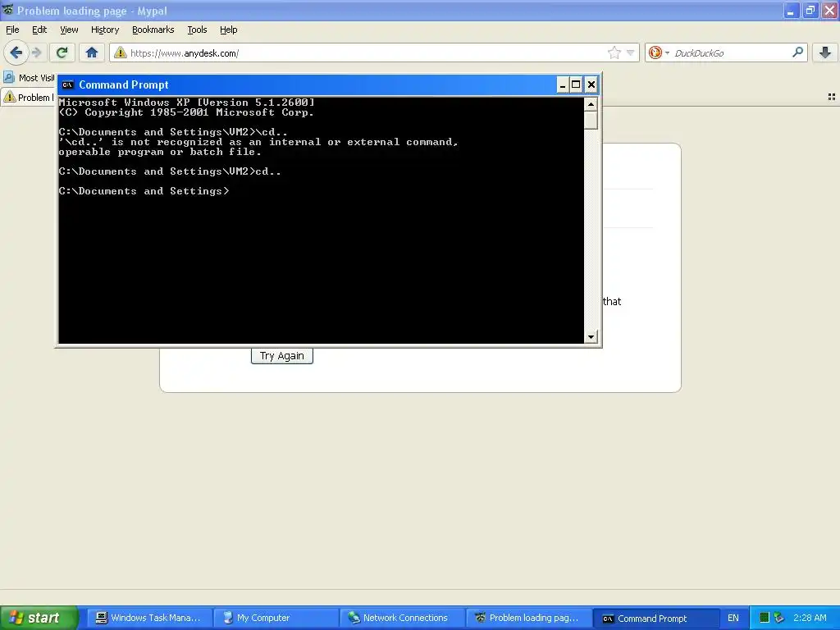
Task: Click the 2:28 AM system clock
Action: coord(810,618)
